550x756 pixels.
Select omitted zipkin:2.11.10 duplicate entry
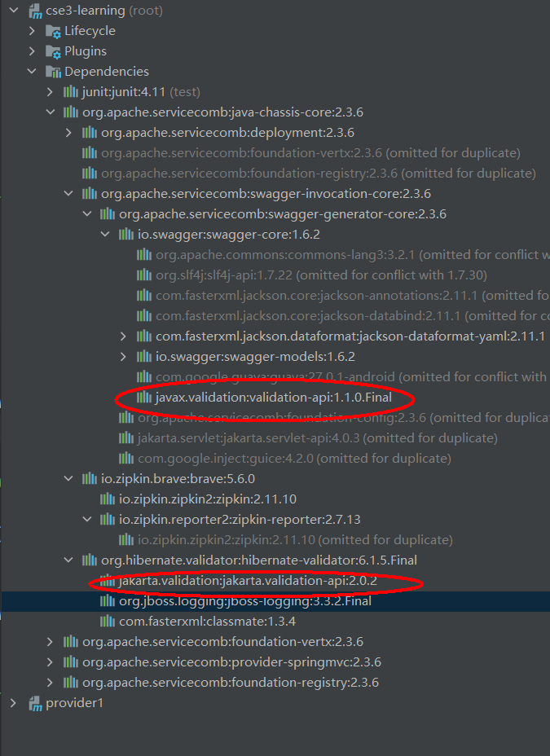295,539
